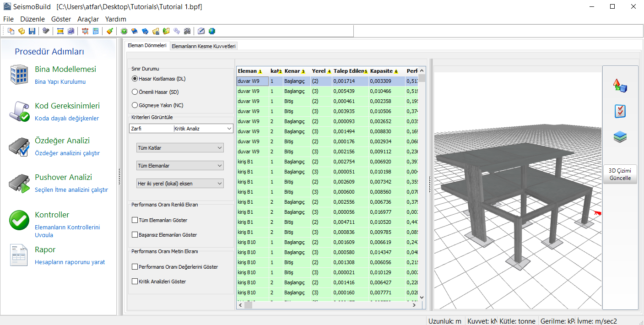Click the red checklist icon beside the model
This screenshot has width=644, height=325.
[x=620, y=111]
